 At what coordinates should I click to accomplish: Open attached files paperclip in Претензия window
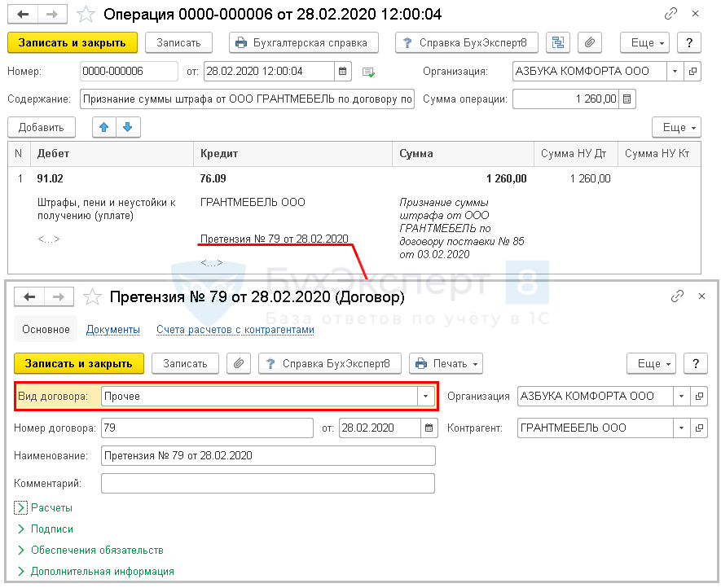[x=238, y=364]
